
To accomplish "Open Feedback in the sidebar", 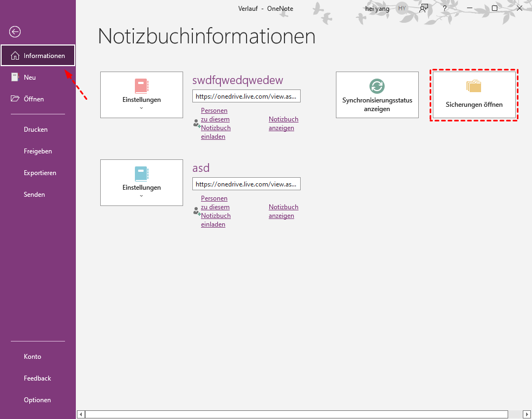I will pyautogui.click(x=38, y=378).
